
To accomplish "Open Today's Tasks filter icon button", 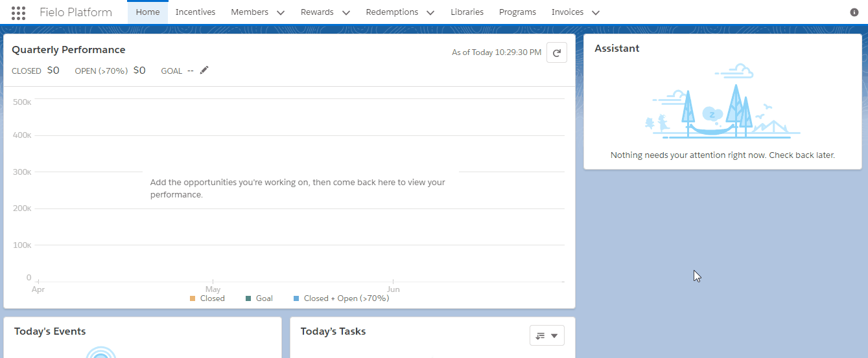I will pos(547,335).
